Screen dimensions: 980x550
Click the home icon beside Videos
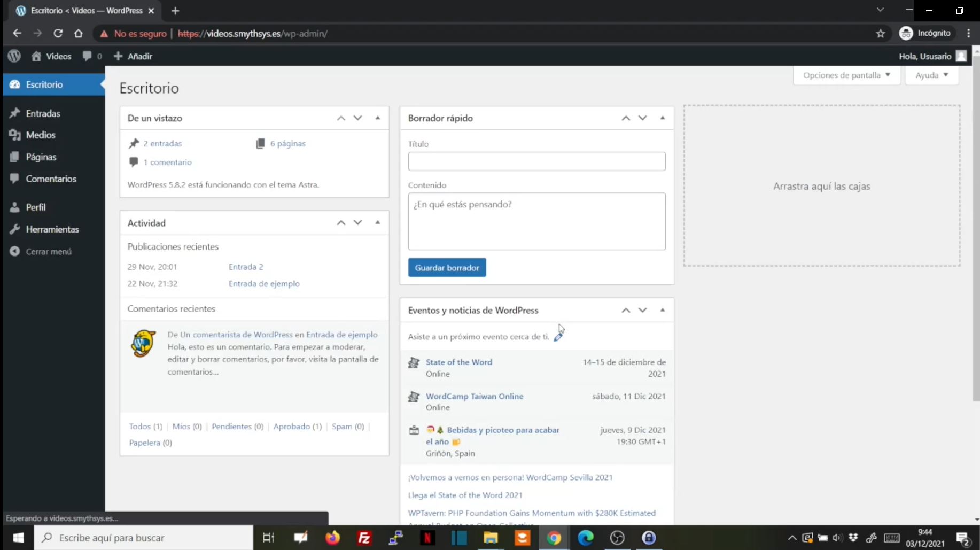point(36,56)
